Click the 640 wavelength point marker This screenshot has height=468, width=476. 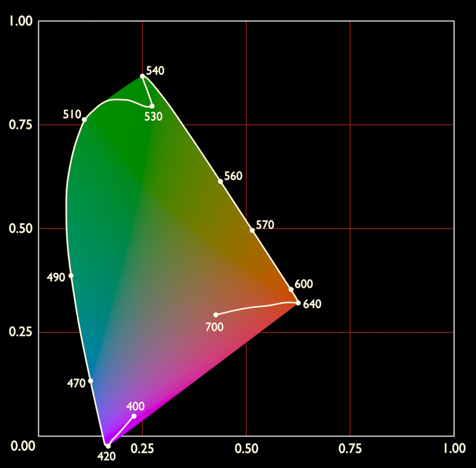pyautogui.click(x=298, y=303)
